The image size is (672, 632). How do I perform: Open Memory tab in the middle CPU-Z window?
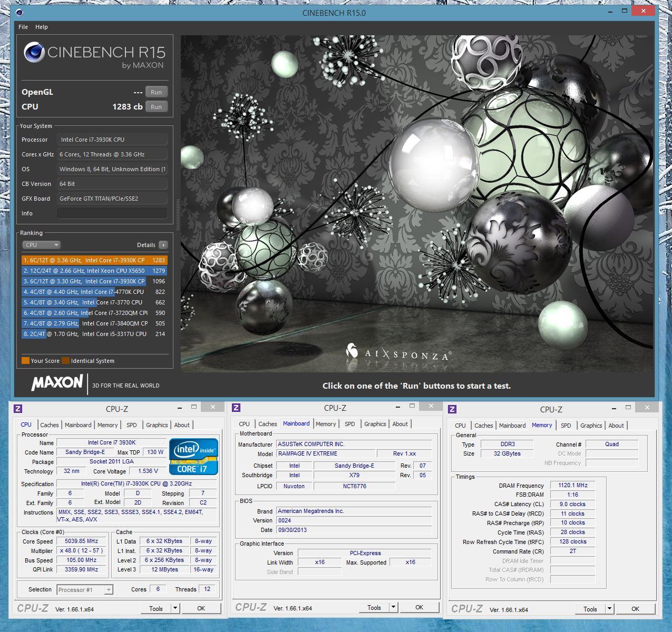point(326,424)
